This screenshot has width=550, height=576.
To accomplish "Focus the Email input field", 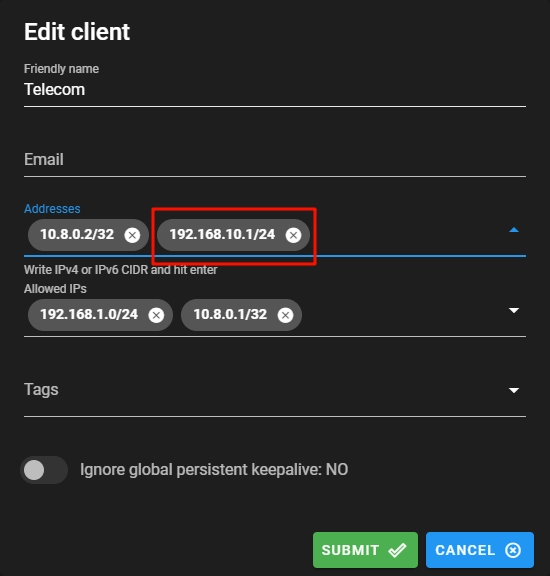I will tap(275, 159).
